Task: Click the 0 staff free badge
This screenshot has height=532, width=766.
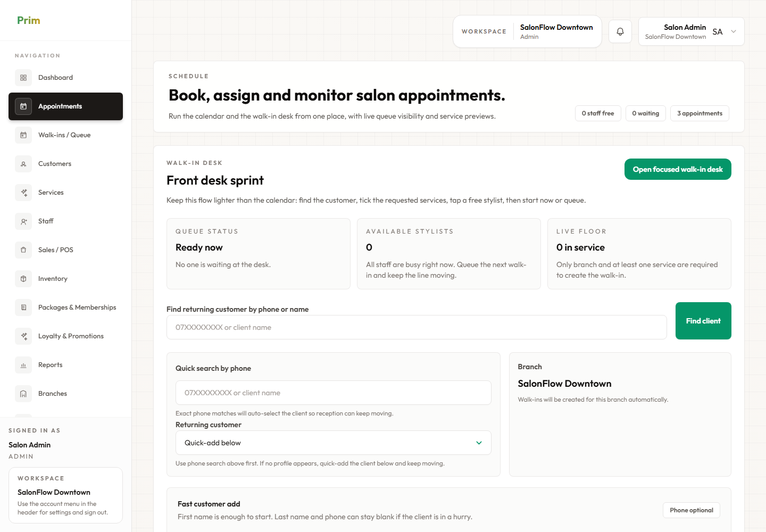Action: coord(598,113)
